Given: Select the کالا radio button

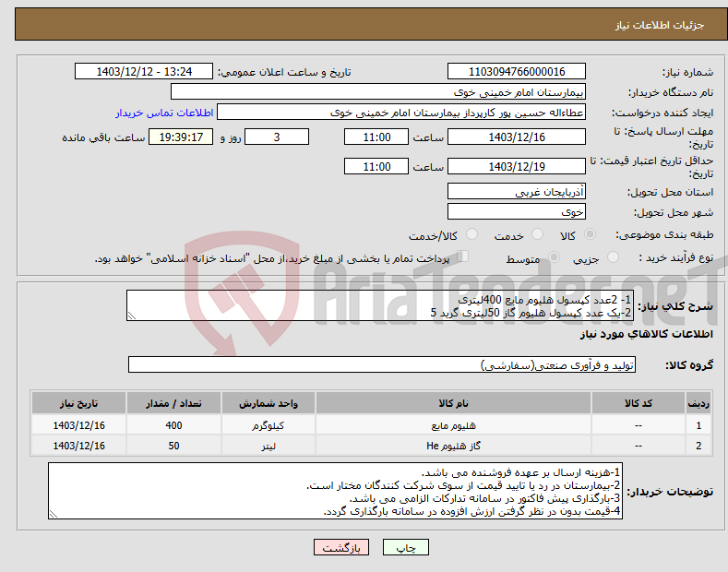Looking at the screenshot, I should [x=591, y=234].
